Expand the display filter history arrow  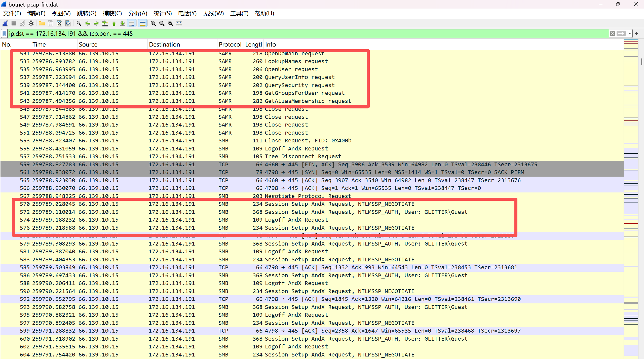(x=629, y=33)
